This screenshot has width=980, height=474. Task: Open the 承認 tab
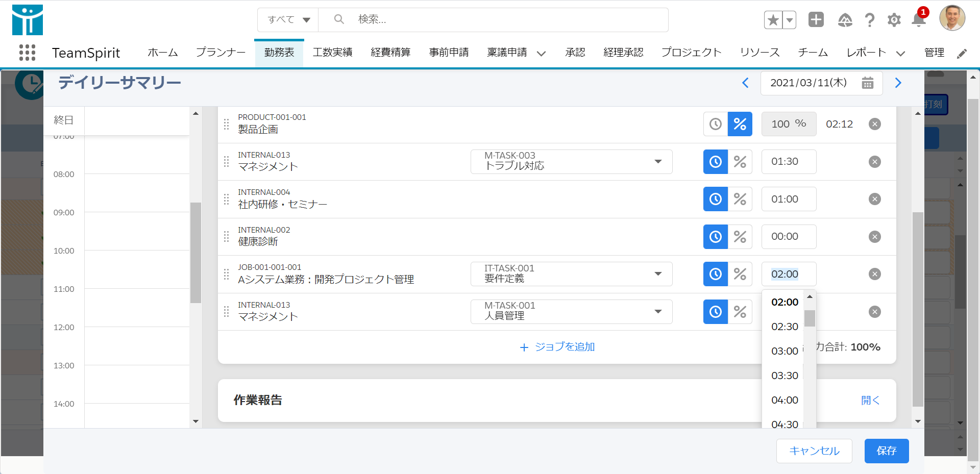[x=575, y=53]
